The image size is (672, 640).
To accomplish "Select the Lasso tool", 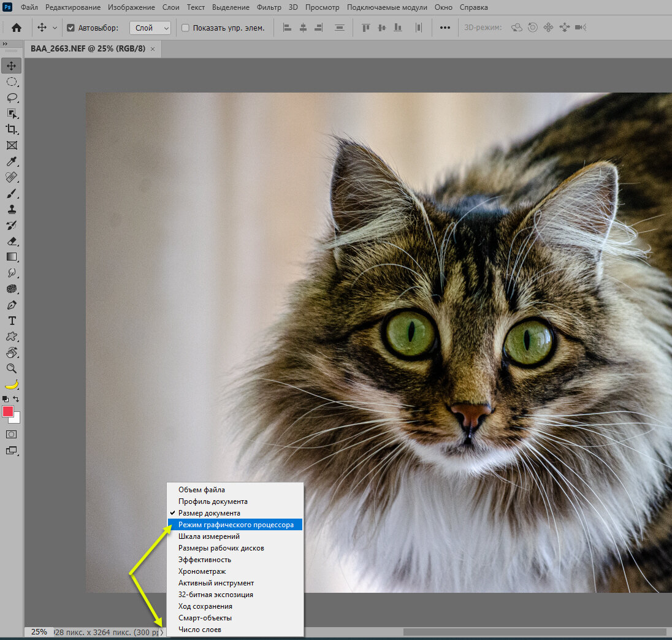I will [12, 97].
